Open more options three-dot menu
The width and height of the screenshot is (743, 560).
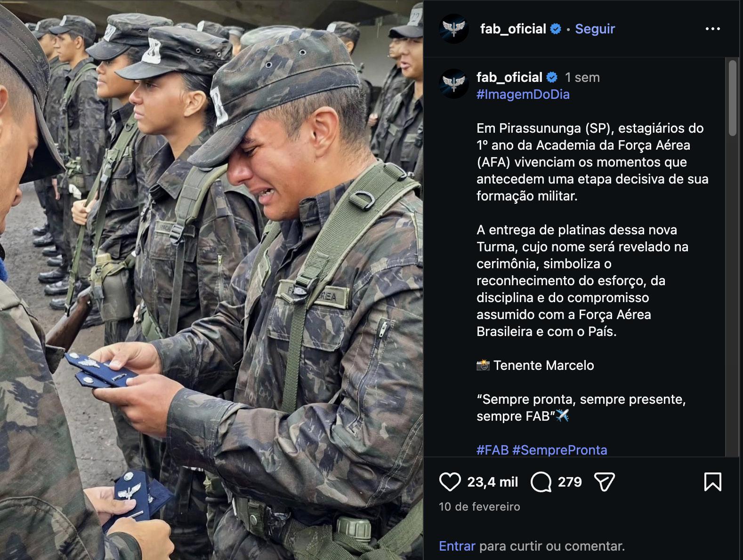point(712,29)
